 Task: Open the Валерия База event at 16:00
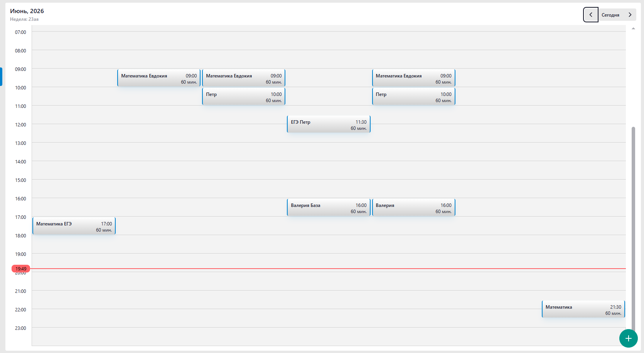[x=329, y=207]
